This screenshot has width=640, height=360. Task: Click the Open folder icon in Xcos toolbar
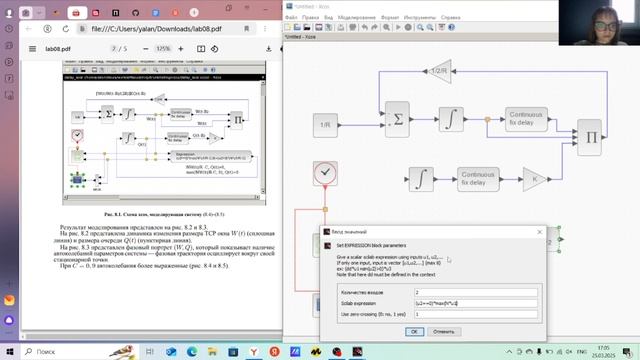[297, 27]
